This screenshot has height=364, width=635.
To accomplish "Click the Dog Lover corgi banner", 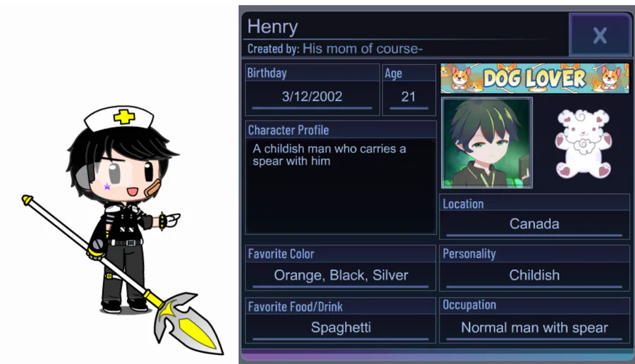I will (535, 78).
